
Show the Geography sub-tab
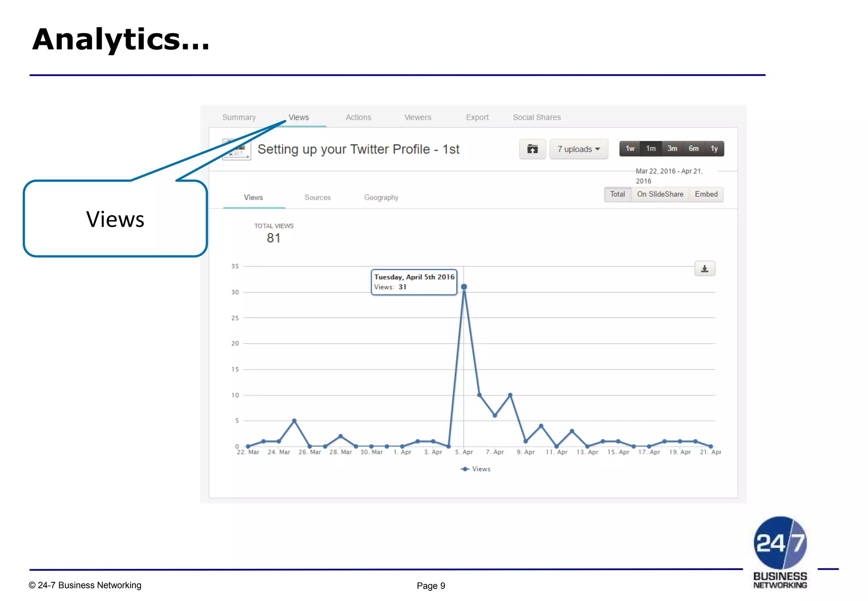coord(381,198)
